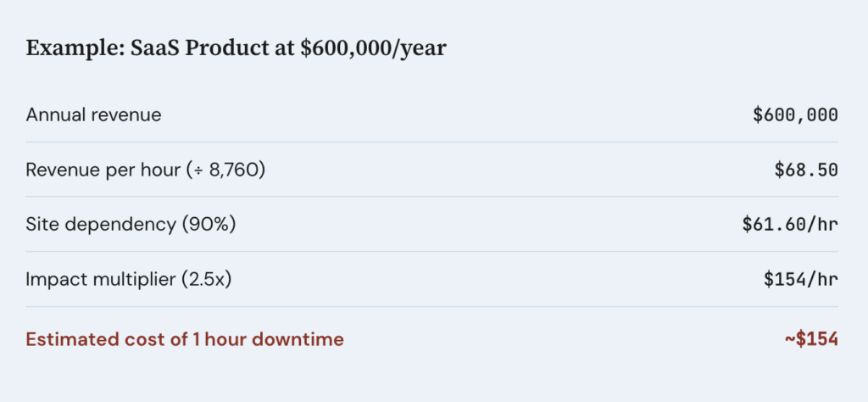The image size is (868, 402).
Task: Click the "(2.5x)" multiplier text
Action: (204, 279)
